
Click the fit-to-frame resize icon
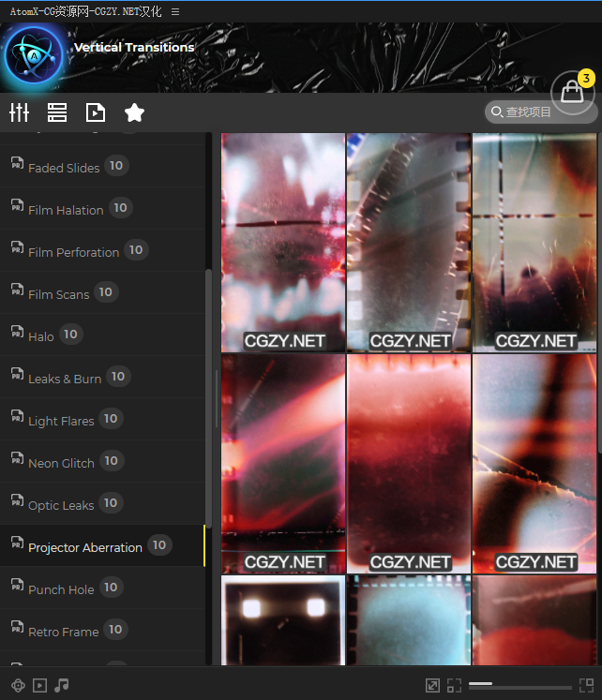(432, 685)
